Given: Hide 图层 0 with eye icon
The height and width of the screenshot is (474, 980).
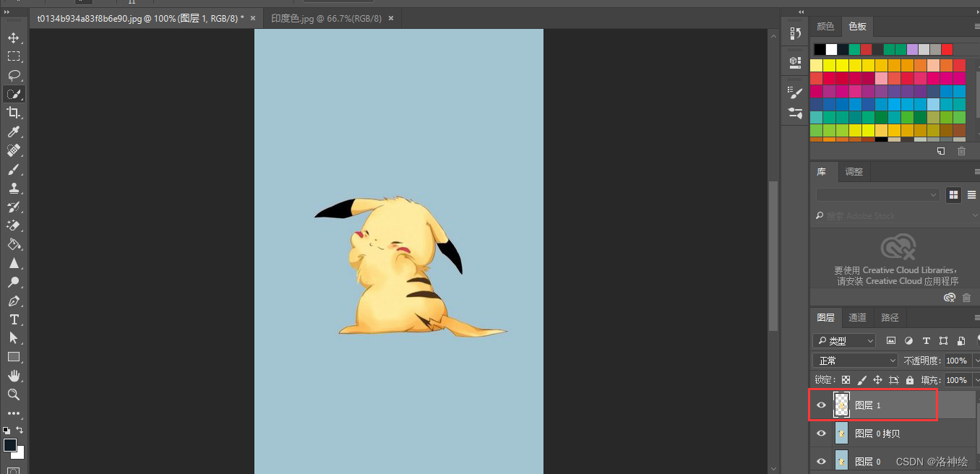Looking at the screenshot, I should (821, 461).
